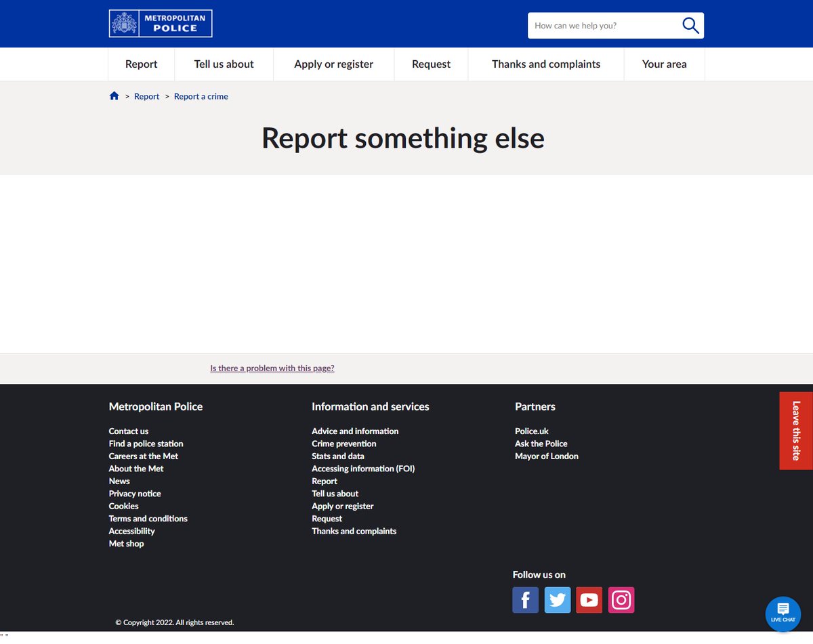
Task: Click the 'Information and services' footer heading
Action: [371, 407]
